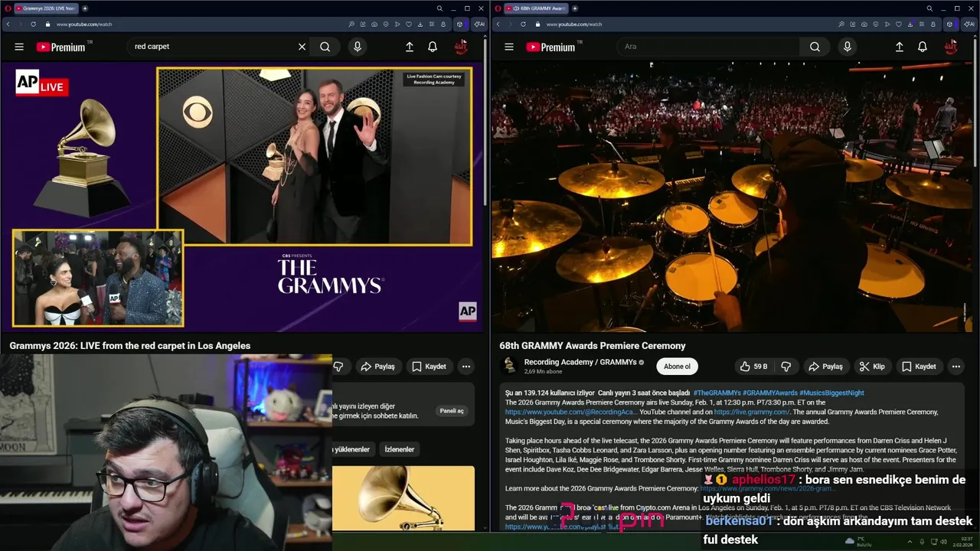Click #TheGRAMMYs hashtag link
This screenshot has height=551, width=980.
point(717,393)
